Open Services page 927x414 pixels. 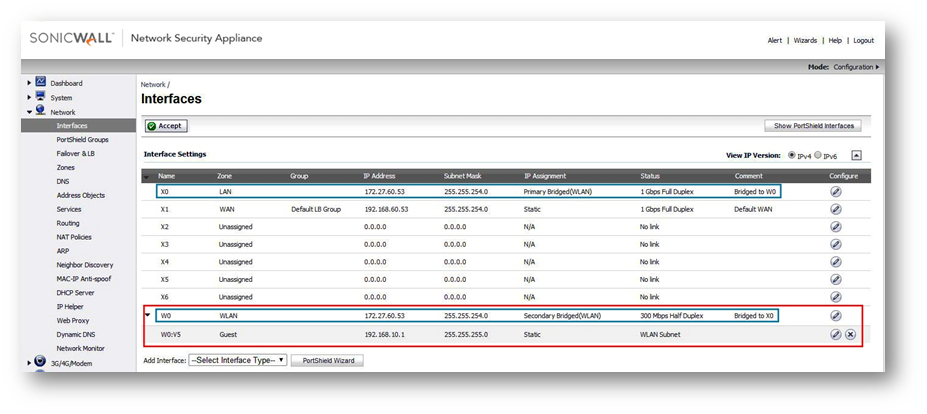point(69,209)
